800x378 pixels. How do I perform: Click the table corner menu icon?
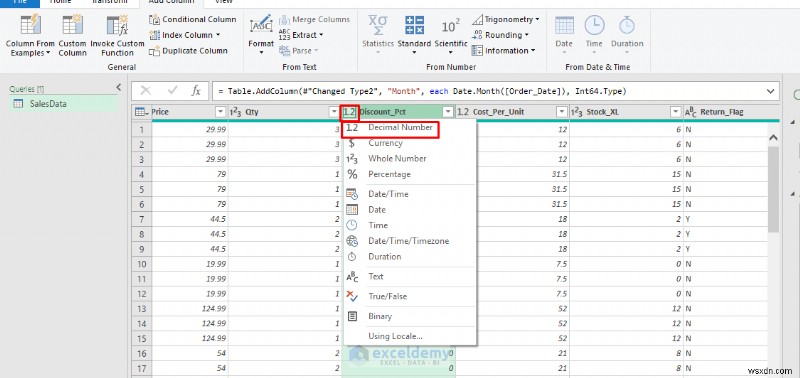[141, 112]
